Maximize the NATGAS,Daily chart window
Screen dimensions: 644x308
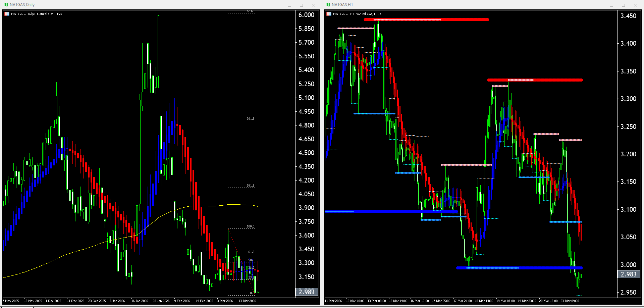(301, 5)
